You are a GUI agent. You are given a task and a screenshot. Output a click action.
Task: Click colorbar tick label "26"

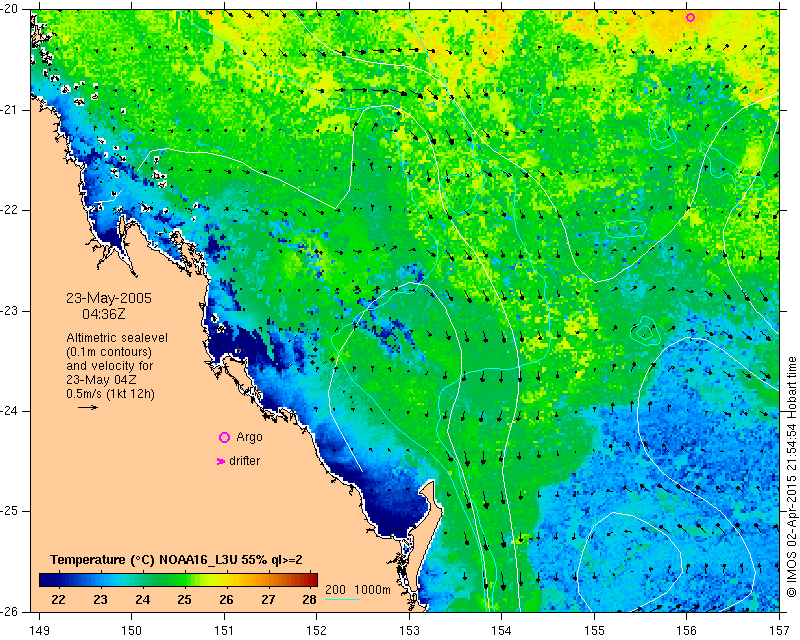pos(226,600)
